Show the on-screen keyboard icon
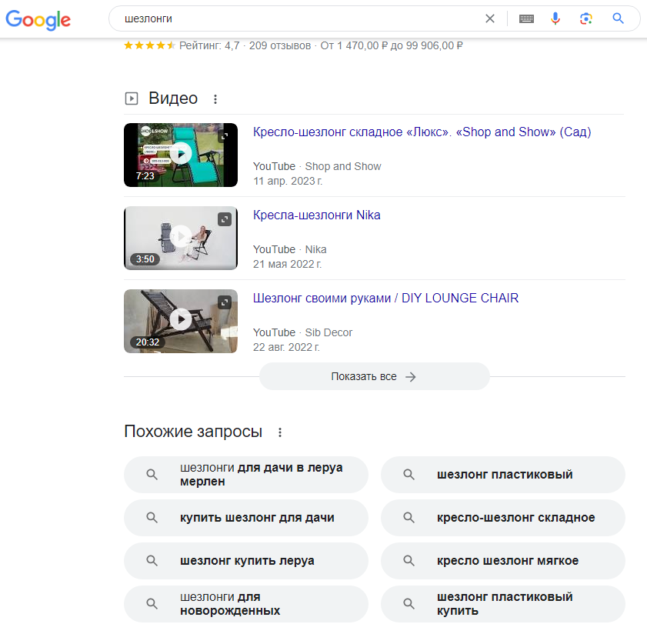 click(x=526, y=18)
